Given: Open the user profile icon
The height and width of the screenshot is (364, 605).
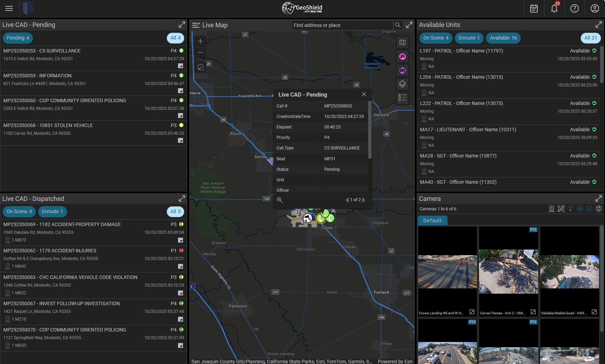Looking at the screenshot, I should coord(595,8).
